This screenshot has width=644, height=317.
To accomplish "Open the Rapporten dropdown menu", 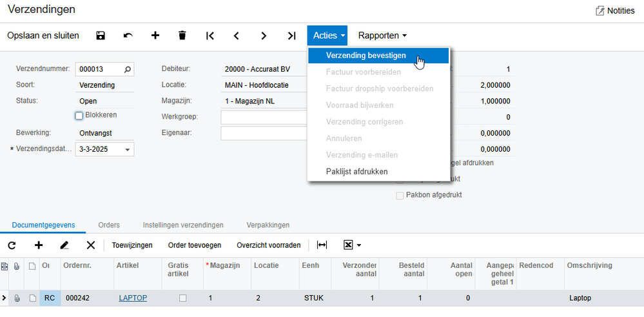I will pyautogui.click(x=383, y=36).
